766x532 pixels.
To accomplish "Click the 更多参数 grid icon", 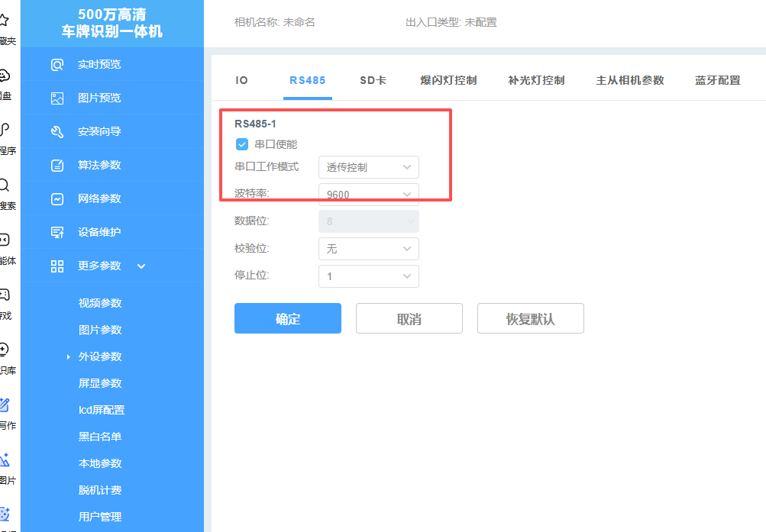I will [57, 266].
